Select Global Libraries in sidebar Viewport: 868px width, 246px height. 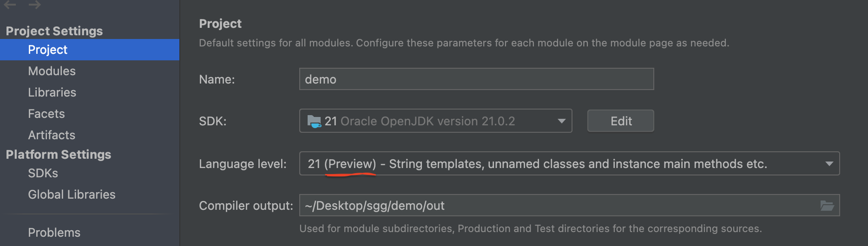[x=72, y=194]
